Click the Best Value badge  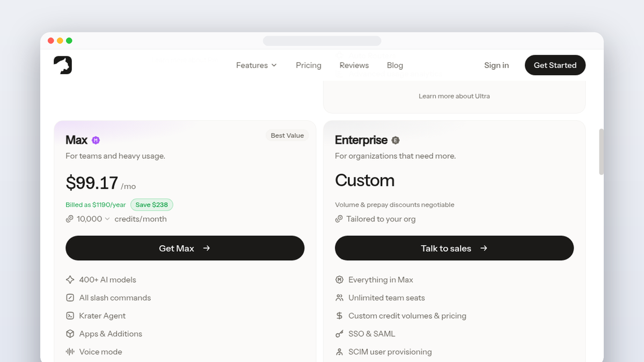click(x=287, y=136)
